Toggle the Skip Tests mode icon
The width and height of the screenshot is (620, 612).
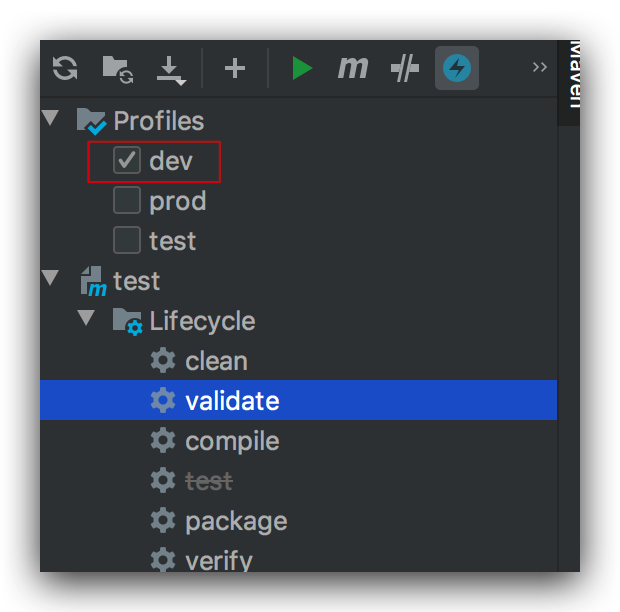point(404,68)
